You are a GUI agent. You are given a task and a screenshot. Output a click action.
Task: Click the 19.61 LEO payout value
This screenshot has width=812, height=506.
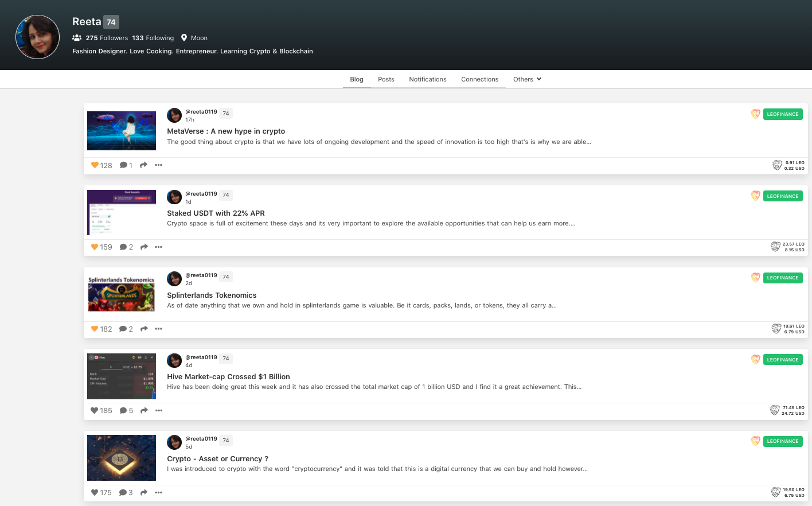click(x=794, y=326)
